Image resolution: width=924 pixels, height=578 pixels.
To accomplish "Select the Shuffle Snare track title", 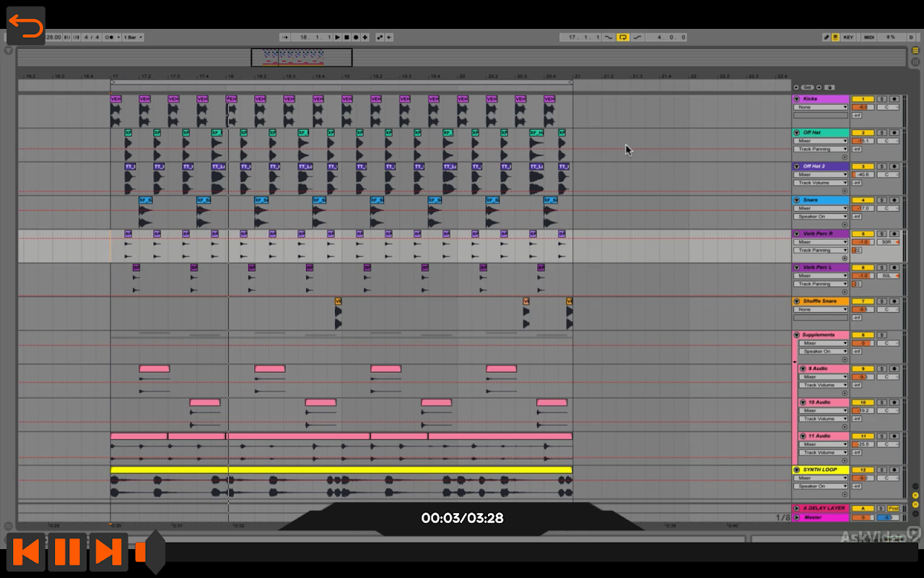I will pos(821,301).
